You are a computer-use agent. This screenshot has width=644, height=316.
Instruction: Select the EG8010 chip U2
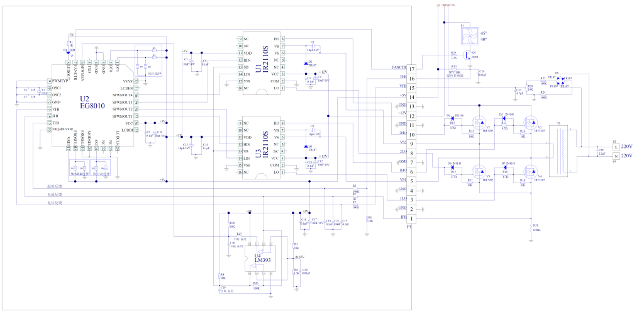[x=92, y=103]
